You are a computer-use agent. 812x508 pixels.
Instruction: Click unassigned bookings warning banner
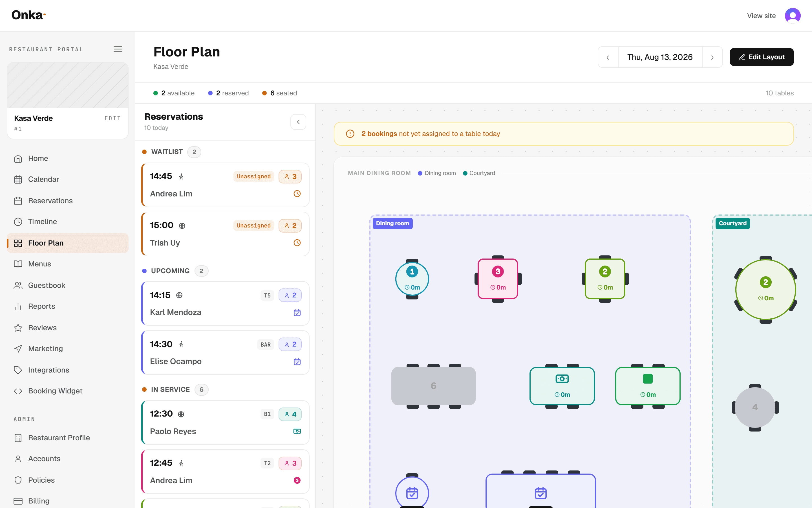pos(564,134)
